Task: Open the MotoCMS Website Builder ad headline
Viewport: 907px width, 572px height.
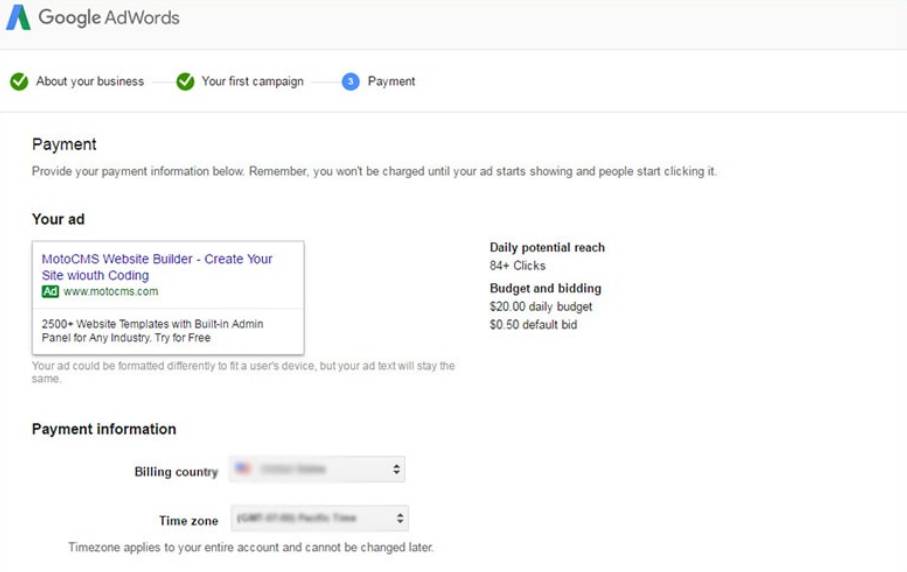Action: tap(157, 267)
